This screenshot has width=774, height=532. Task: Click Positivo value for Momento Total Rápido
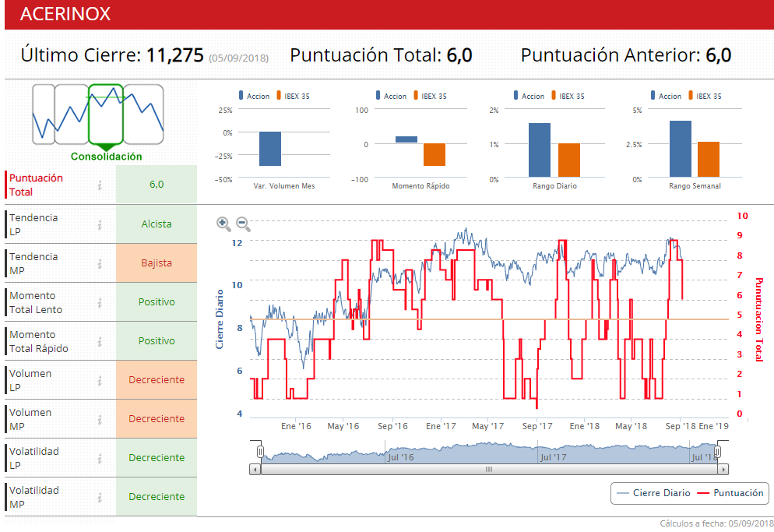coord(157,341)
